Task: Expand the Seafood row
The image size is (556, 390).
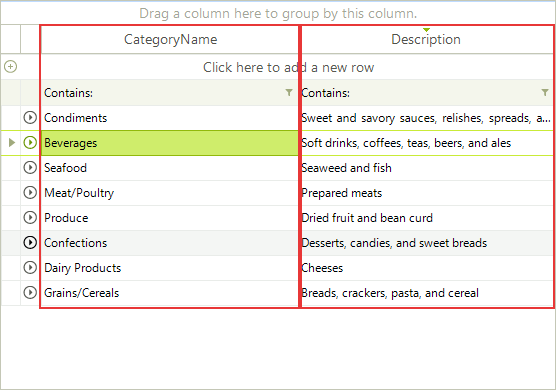Action: (x=30, y=167)
